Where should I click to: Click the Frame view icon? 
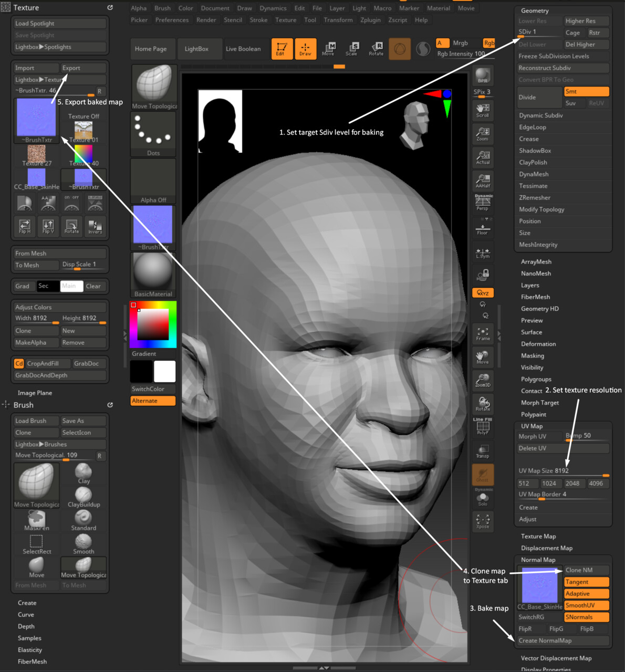[483, 333]
